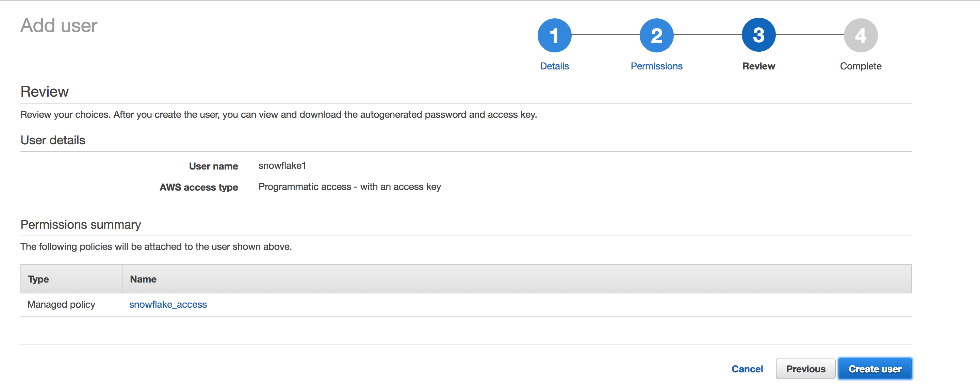Select the Review step label
This screenshot has width=980, height=386.
coord(758,66)
